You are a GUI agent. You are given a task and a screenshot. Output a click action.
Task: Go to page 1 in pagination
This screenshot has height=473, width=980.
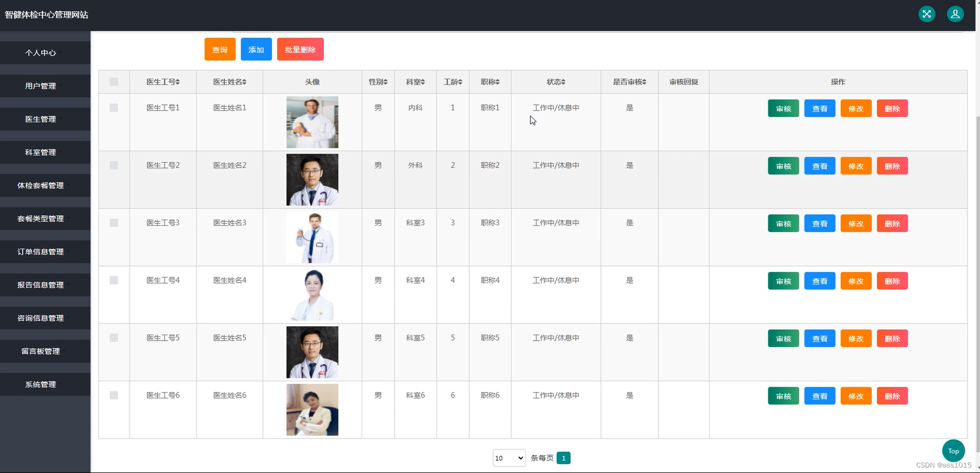[563, 458]
